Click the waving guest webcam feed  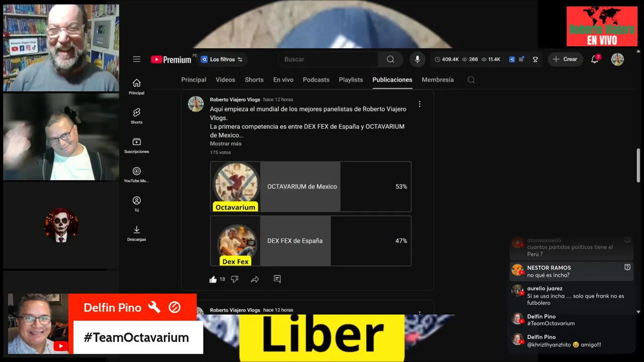(61, 137)
